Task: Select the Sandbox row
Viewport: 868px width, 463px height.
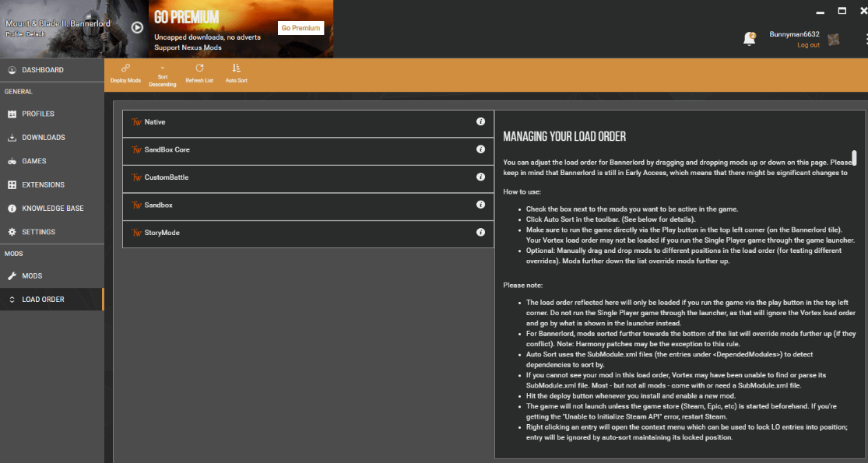Action: (307, 206)
